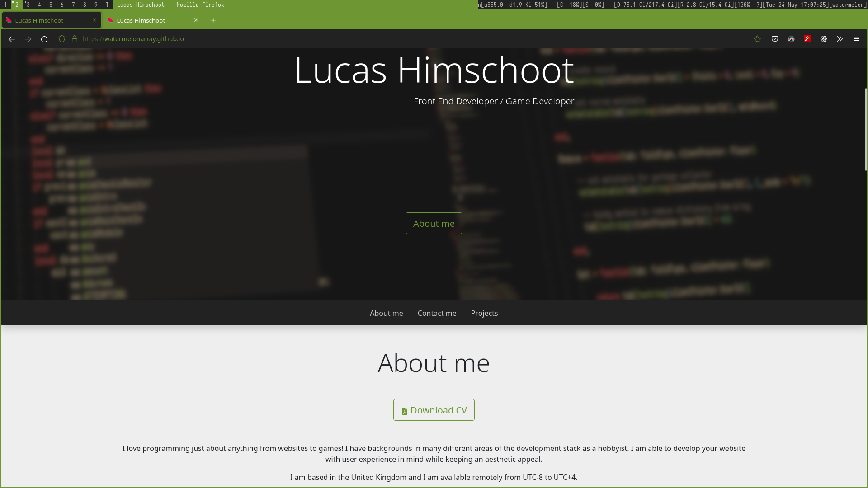Image resolution: width=868 pixels, height=488 pixels.
Task: Click the About me hero button
Action: 434,223
